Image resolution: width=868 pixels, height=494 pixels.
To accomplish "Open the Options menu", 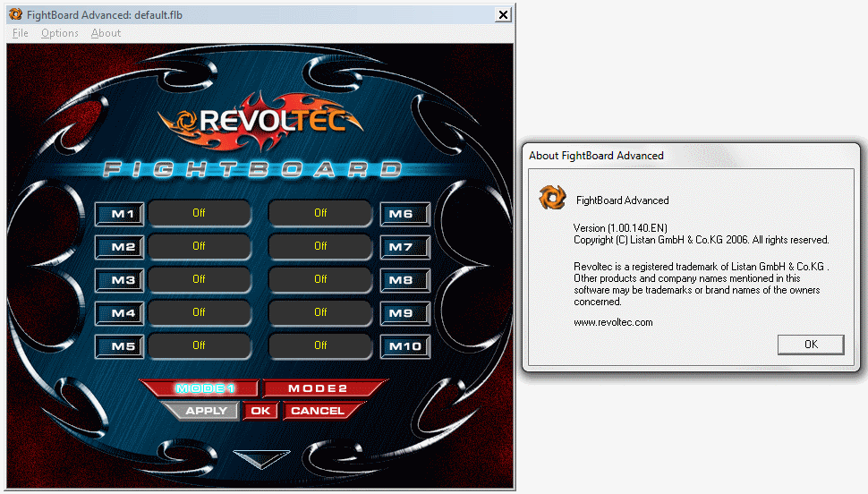I will (x=60, y=33).
